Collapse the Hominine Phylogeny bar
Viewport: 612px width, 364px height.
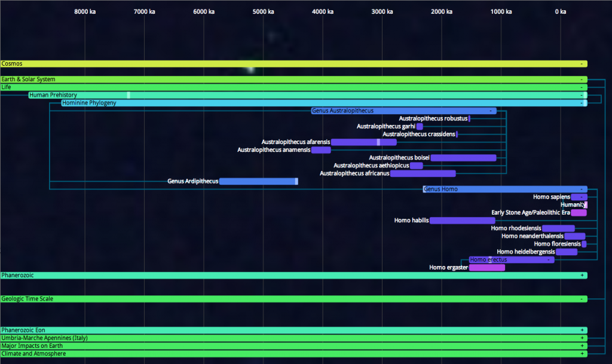[582, 103]
